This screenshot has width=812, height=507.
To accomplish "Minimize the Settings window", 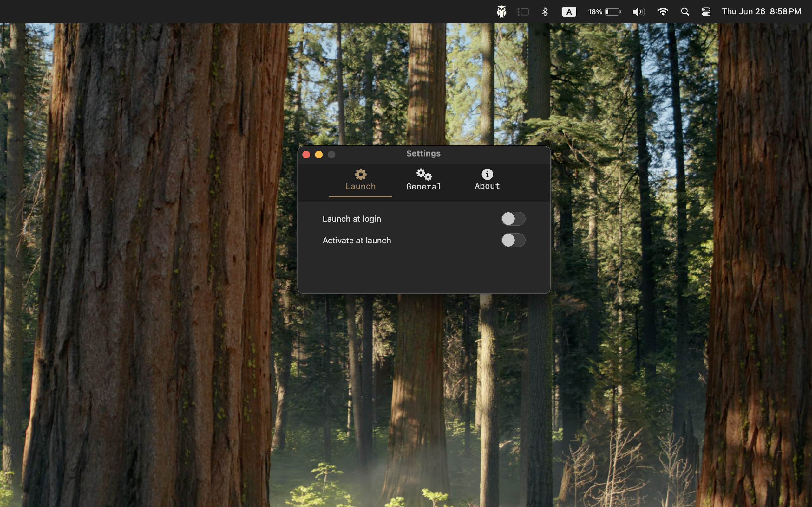I will pos(319,155).
